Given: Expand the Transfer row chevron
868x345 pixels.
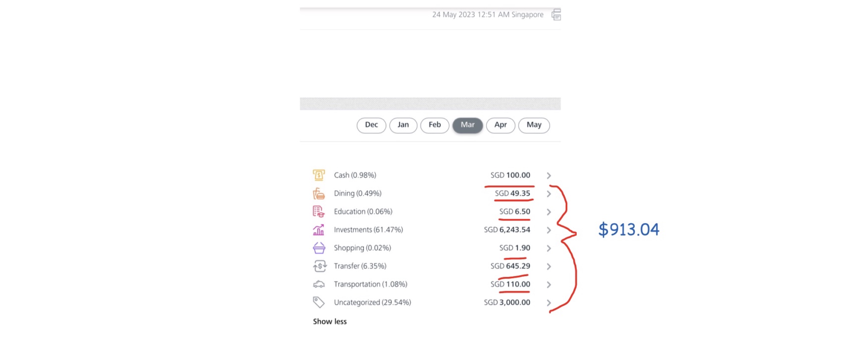Looking at the screenshot, I should tap(549, 267).
